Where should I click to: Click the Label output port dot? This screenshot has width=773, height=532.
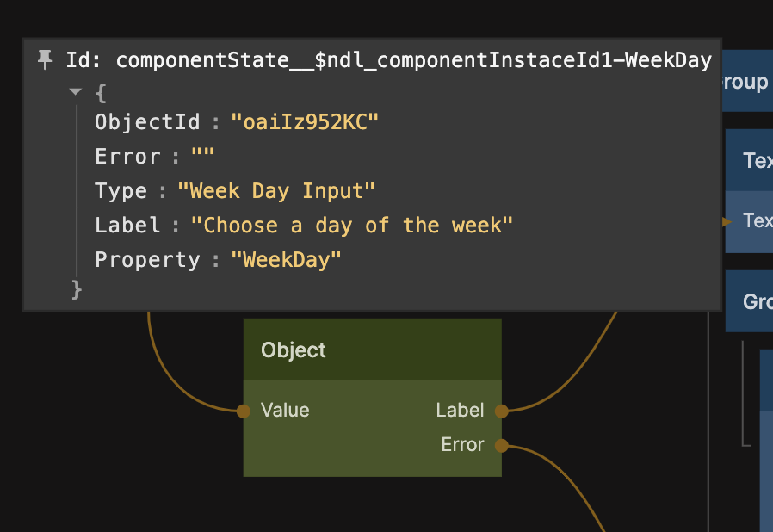coord(501,411)
